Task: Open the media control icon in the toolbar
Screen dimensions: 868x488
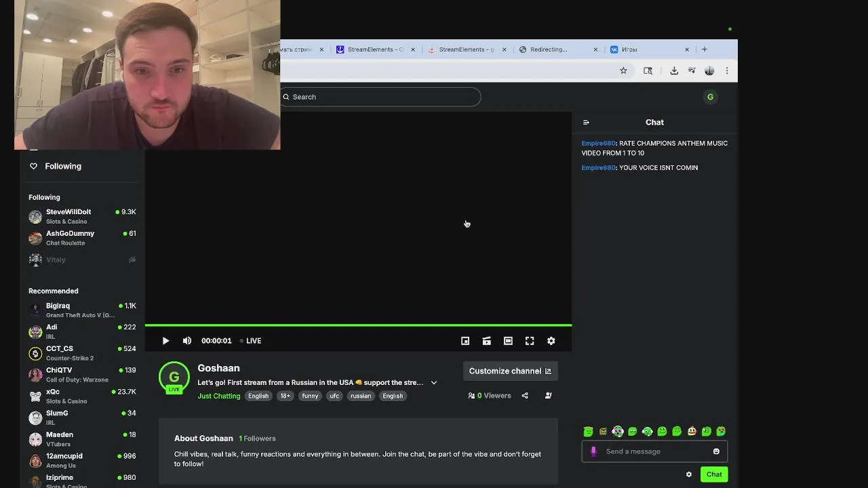Action: pos(692,70)
